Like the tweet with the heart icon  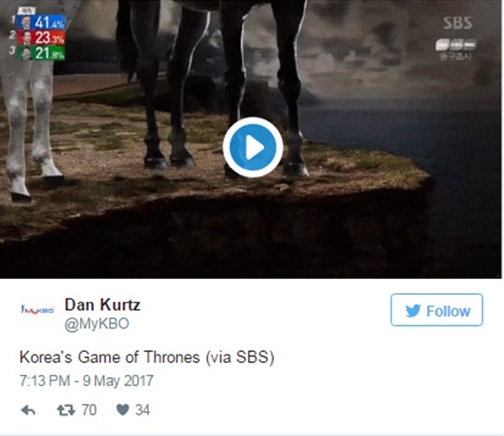click(x=123, y=410)
